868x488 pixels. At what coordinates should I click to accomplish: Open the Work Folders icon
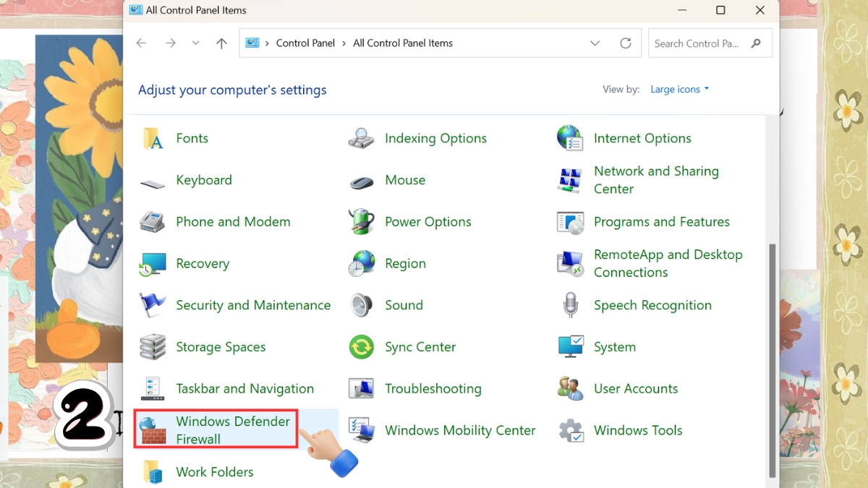point(153,473)
